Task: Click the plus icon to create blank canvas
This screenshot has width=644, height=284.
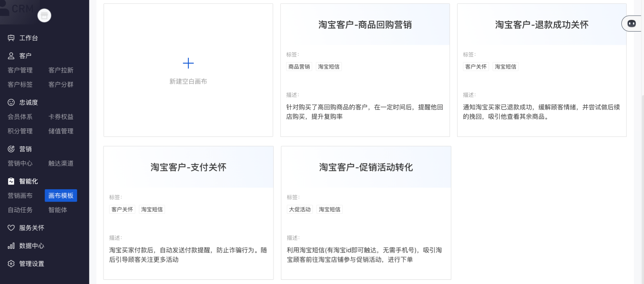Action: click(x=188, y=63)
